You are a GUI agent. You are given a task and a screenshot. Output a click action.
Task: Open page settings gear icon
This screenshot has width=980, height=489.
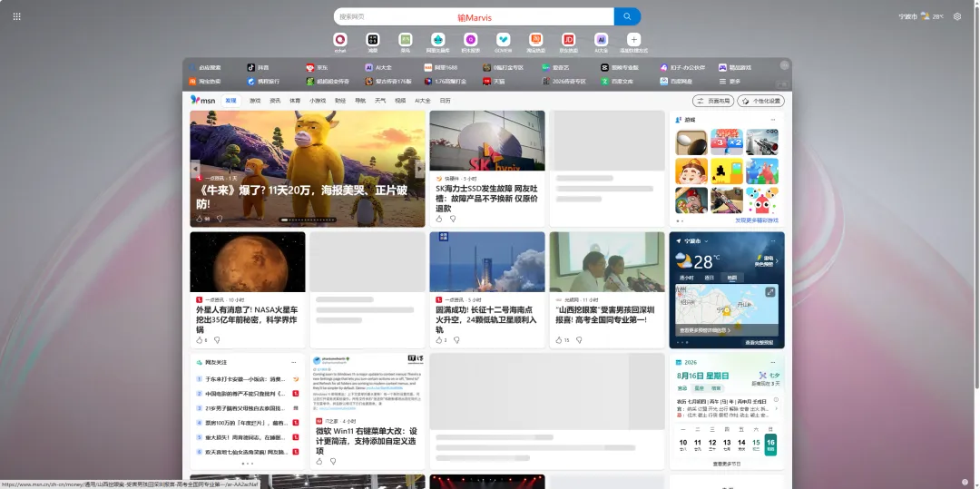[957, 16]
